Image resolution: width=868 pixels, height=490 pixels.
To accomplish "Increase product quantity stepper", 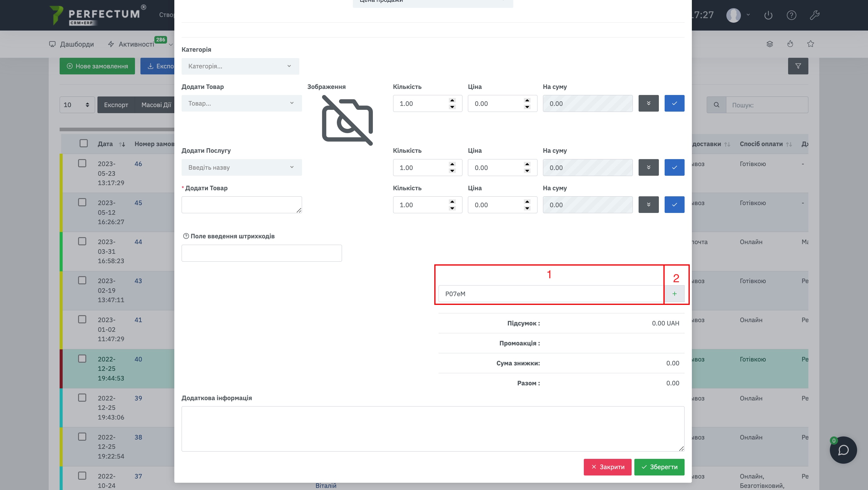I will pyautogui.click(x=452, y=100).
